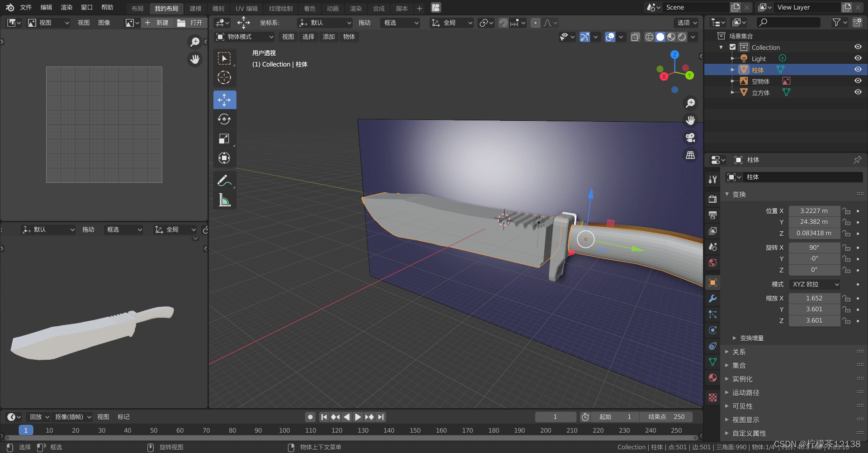Choose the Scale tool in viewport toolbar
Image resolution: width=868 pixels, height=453 pixels.
[224, 138]
